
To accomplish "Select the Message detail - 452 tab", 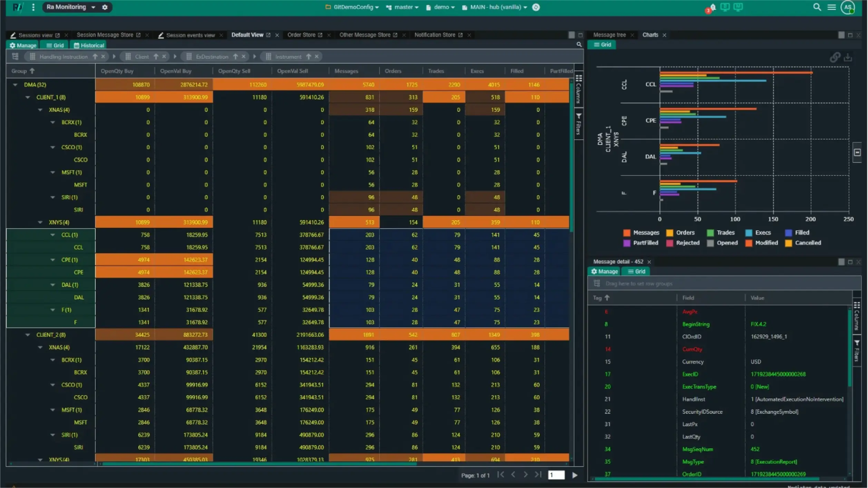I will click(618, 262).
